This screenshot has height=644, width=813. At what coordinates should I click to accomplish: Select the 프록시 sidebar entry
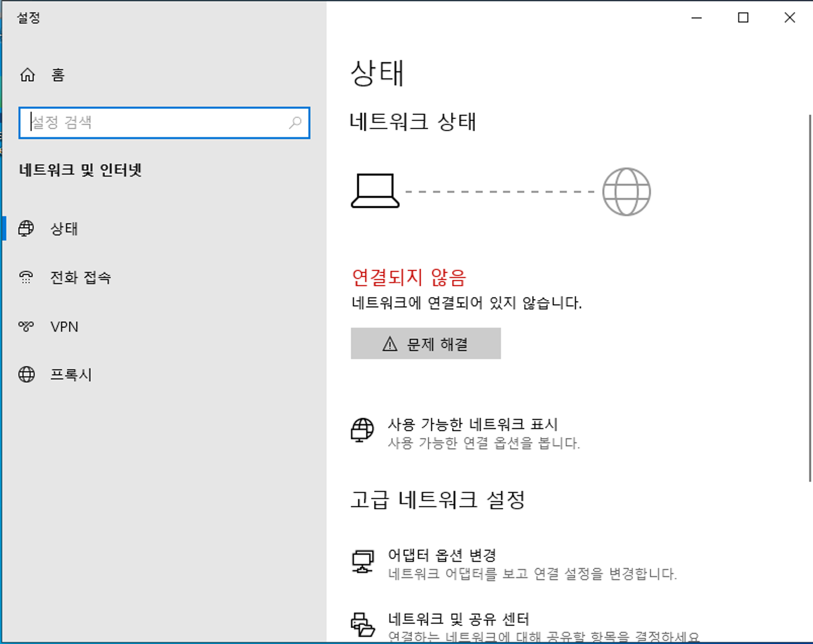click(x=71, y=374)
